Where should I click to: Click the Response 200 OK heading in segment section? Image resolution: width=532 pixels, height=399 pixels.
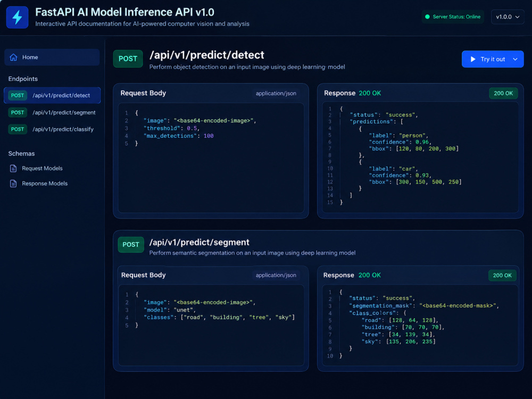point(352,275)
